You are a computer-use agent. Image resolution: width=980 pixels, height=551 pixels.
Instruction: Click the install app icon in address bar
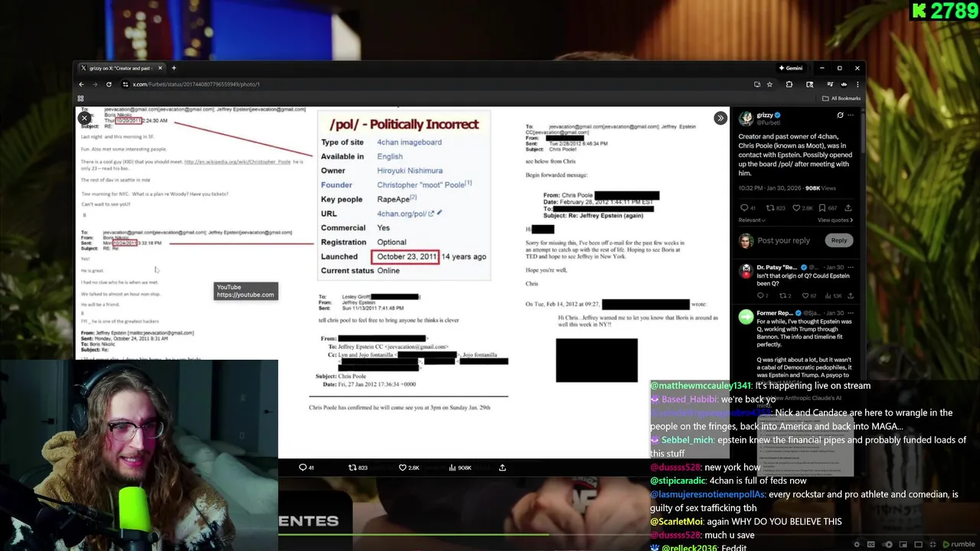coord(757,84)
